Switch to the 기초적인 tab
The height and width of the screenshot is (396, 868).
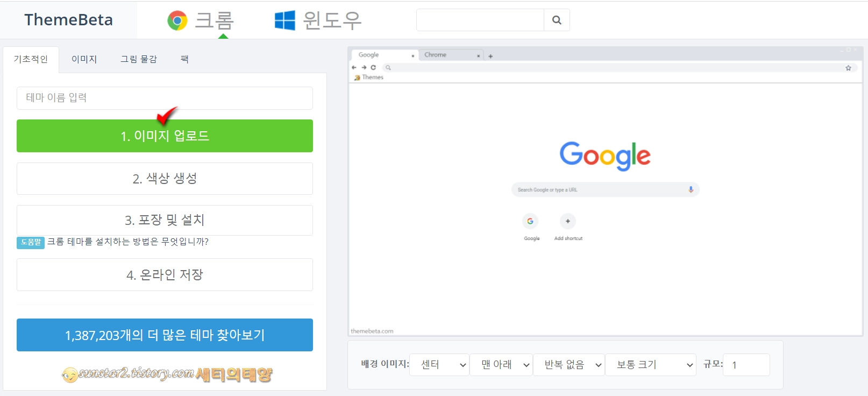(x=31, y=59)
